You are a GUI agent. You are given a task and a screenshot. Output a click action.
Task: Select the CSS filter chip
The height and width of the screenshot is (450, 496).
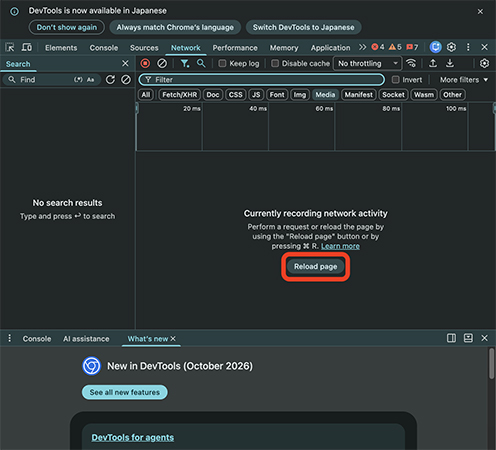[x=236, y=95]
